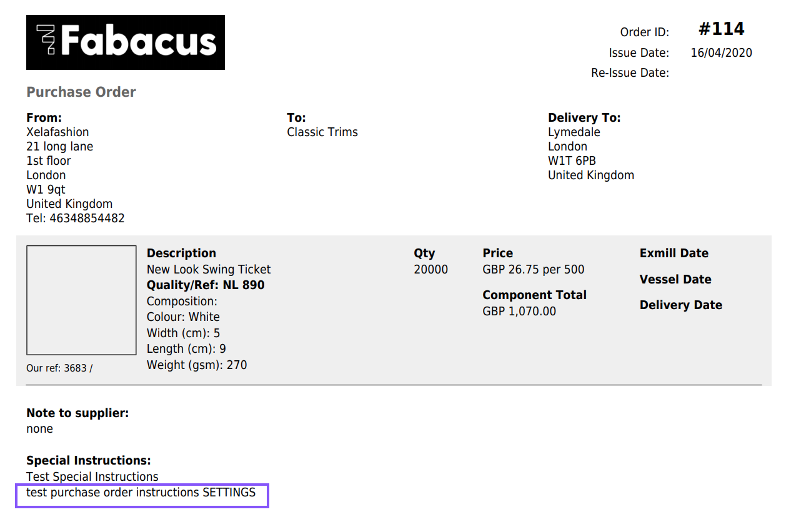Click the Vessel Date label
Image resolution: width=786 pixels, height=532 pixels.
coord(675,280)
